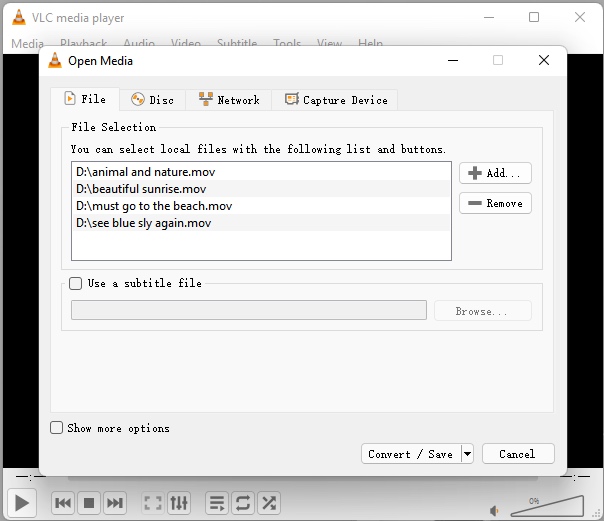604x521 pixels.
Task: Open extended settings equalizer icon
Action: pos(179,503)
